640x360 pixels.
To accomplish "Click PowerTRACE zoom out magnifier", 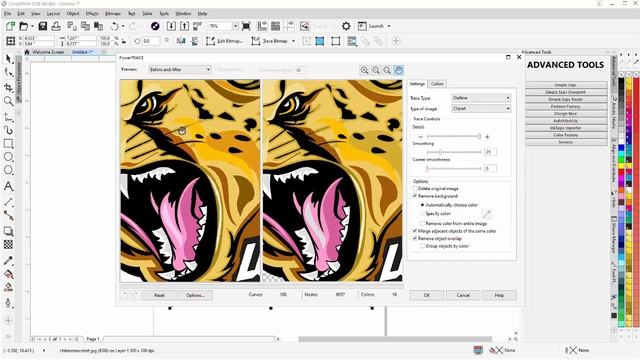I will click(376, 70).
